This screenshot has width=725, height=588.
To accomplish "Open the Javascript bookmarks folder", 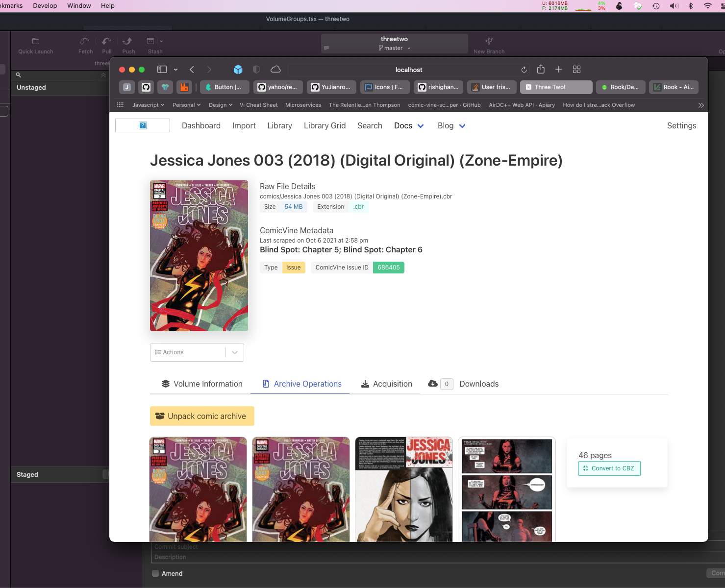I will point(148,105).
